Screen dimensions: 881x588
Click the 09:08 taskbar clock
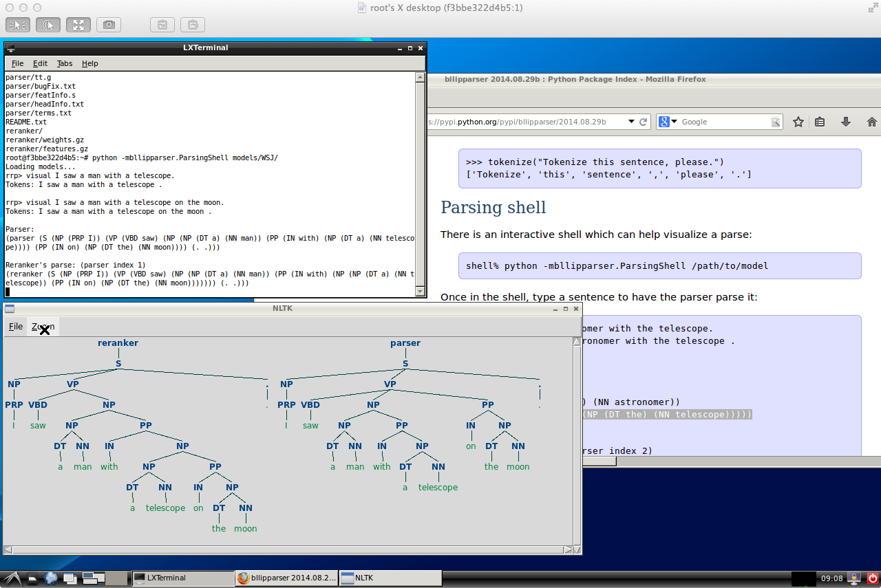(x=831, y=578)
